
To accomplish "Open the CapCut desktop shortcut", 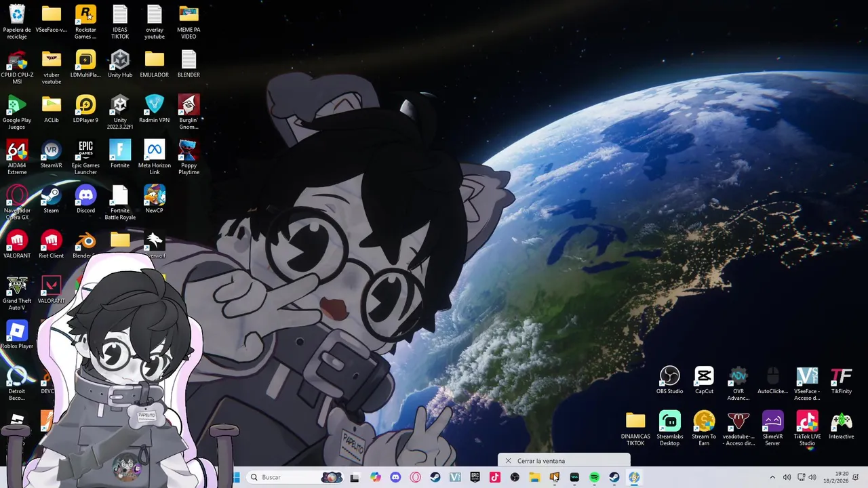I will coord(704,380).
